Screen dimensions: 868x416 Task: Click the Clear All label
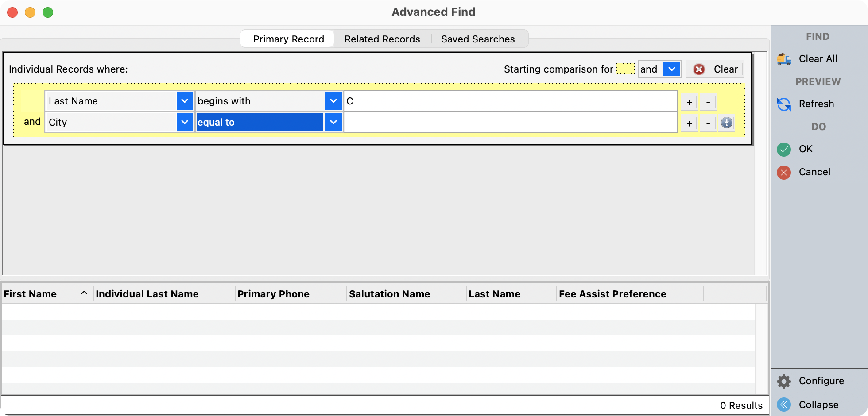[x=818, y=58]
